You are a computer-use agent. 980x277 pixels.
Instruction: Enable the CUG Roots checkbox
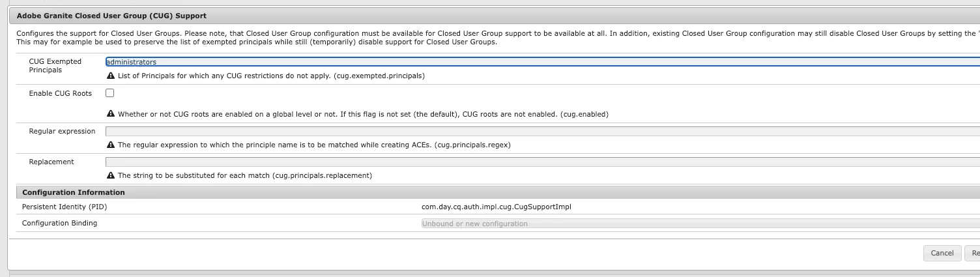110,93
